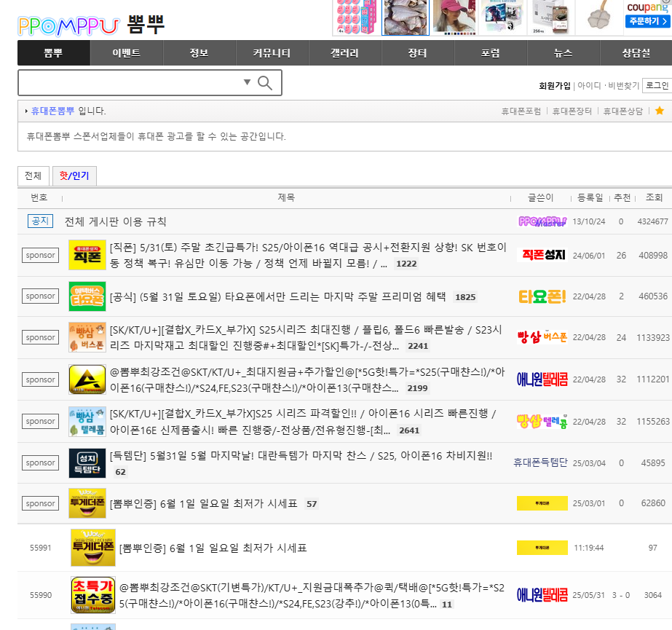Screen dimensions: 672x630
Task: Open the dried fish ad thumbnail
Action: pos(406,17)
